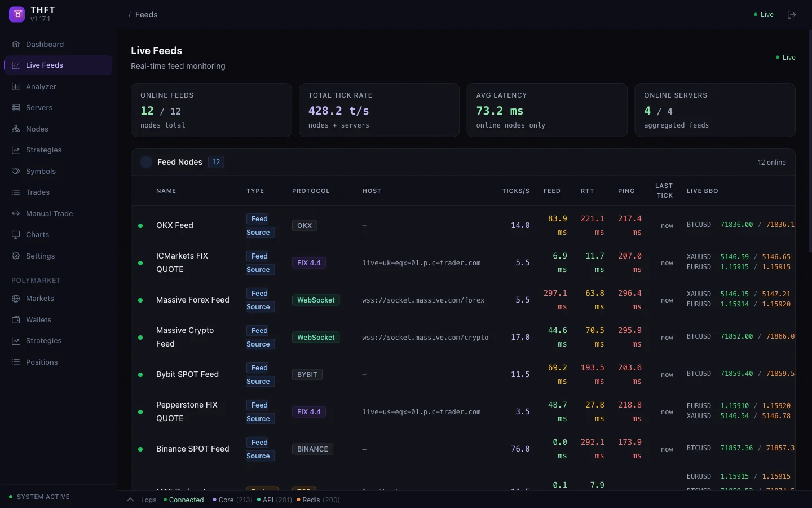The width and height of the screenshot is (812, 508).
Task: Open Polymarket Wallets via wallet icon
Action: [x=16, y=320]
